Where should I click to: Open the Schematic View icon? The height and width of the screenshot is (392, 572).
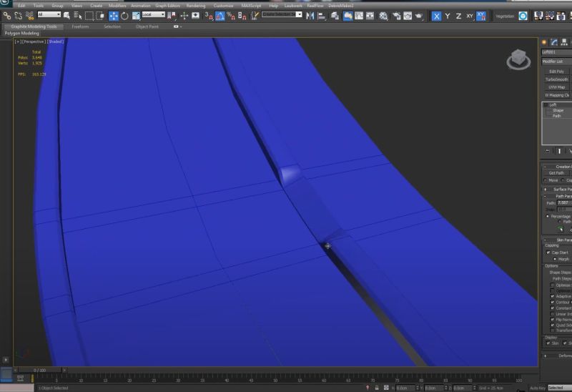(370, 16)
